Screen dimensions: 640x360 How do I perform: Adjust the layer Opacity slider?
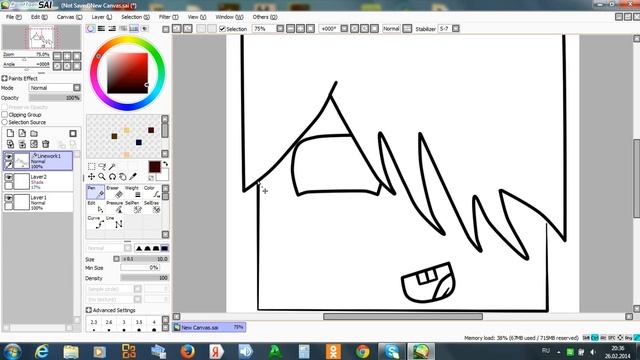tap(55, 98)
